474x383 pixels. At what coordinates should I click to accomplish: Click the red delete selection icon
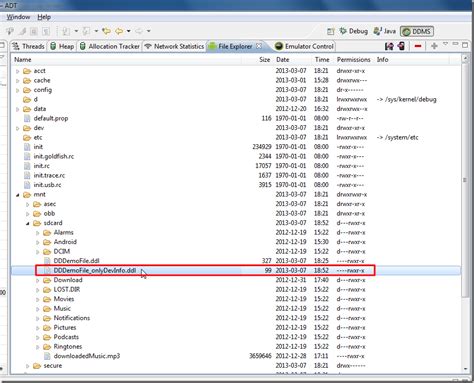[x=418, y=46]
